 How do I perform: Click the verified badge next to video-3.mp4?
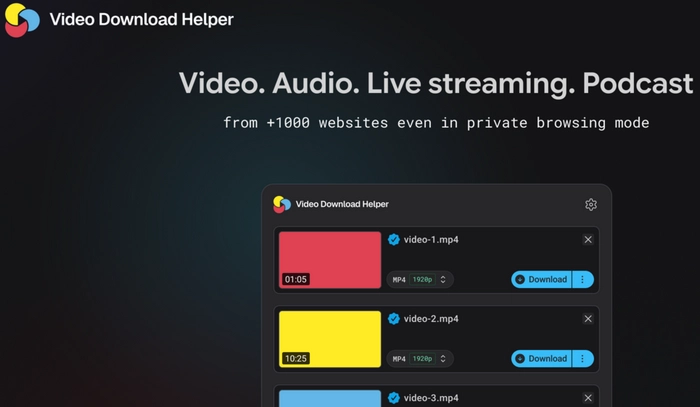[394, 398]
